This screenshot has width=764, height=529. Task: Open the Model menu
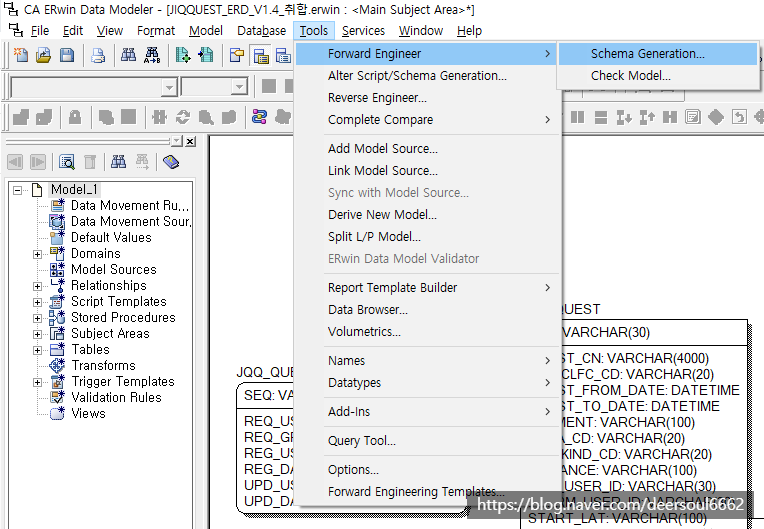[x=206, y=31]
